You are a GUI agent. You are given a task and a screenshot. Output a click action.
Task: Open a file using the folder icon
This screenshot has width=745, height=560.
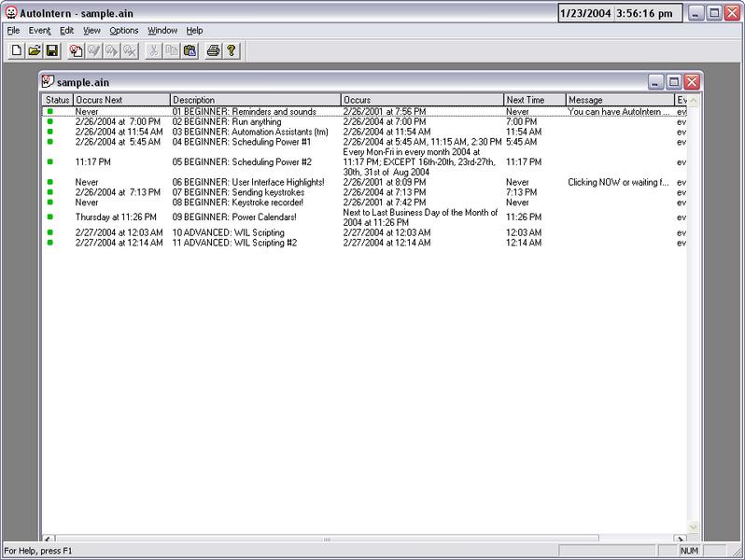click(35, 50)
